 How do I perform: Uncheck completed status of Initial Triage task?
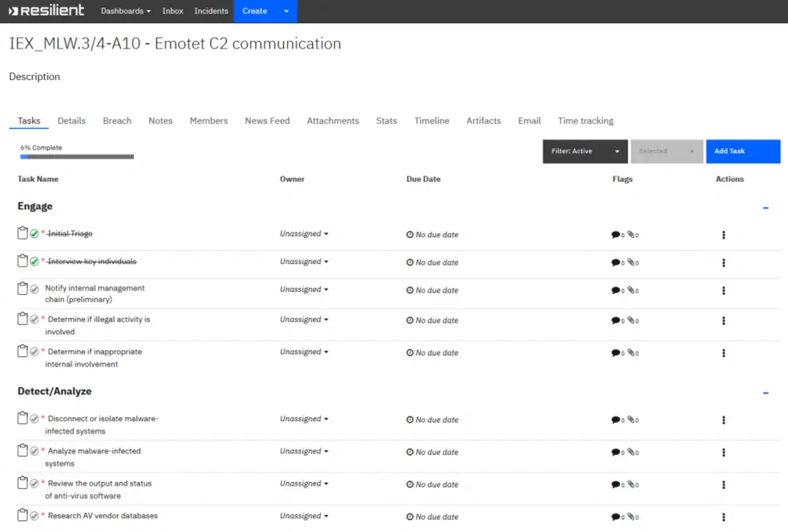pyautogui.click(x=34, y=234)
